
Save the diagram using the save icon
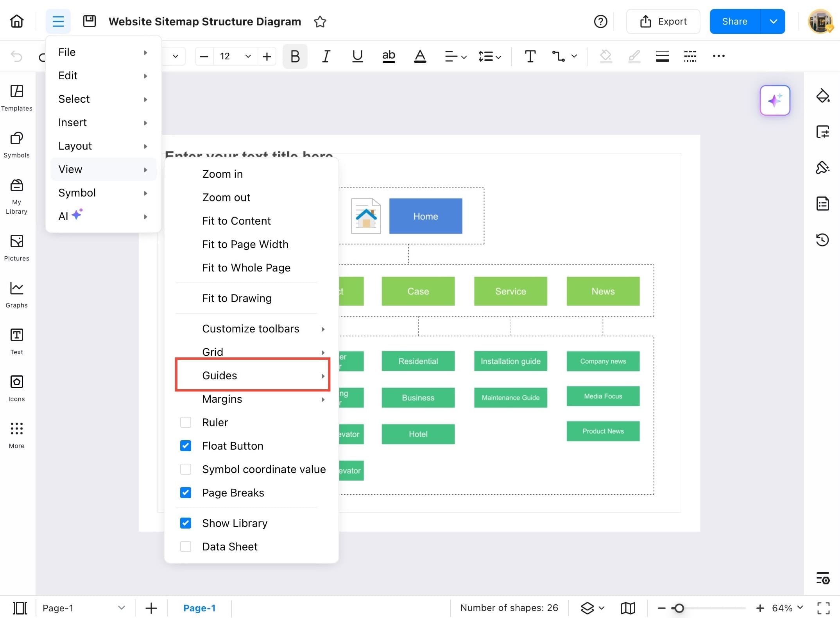pos(90,21)
